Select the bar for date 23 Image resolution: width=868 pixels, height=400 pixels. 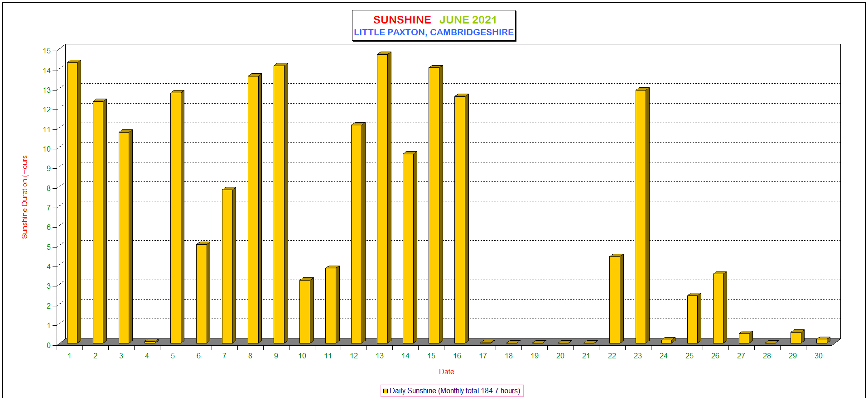point(642,215)
